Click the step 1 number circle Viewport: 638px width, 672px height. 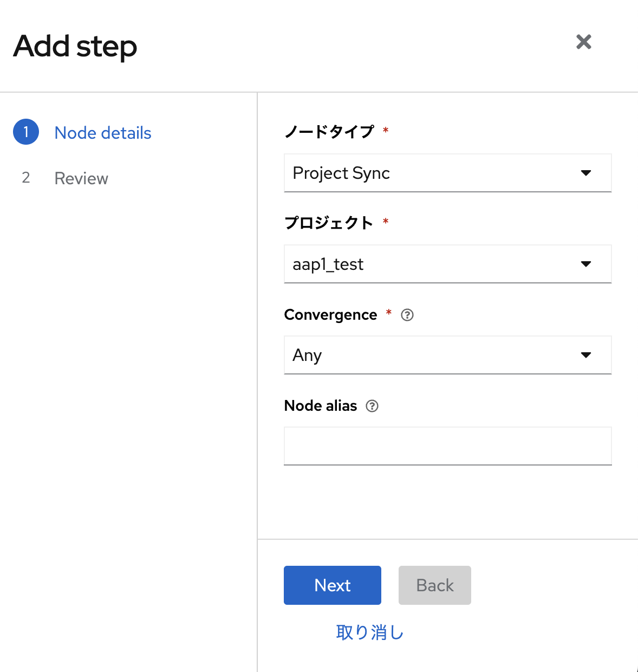pos(26,132)
